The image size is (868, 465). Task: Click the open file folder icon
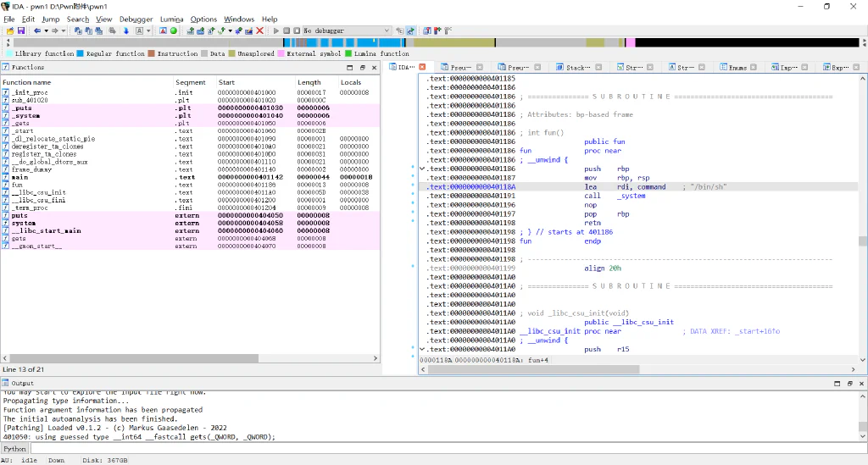(10, 31)
